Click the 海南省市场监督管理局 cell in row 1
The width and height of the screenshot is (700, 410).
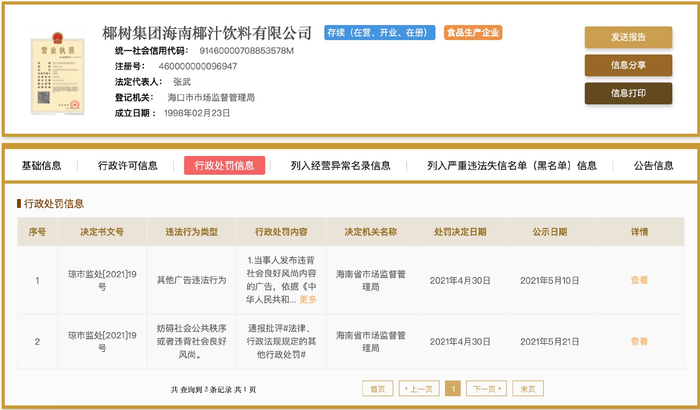371,280
